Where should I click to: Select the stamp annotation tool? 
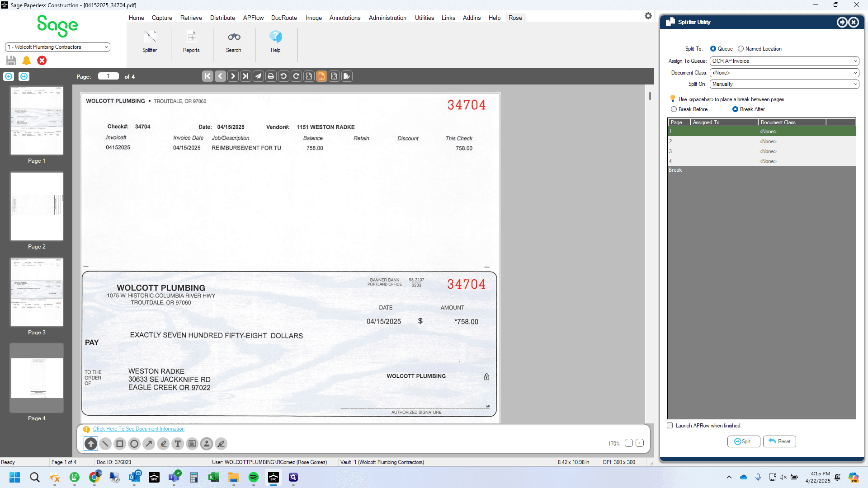207,444
